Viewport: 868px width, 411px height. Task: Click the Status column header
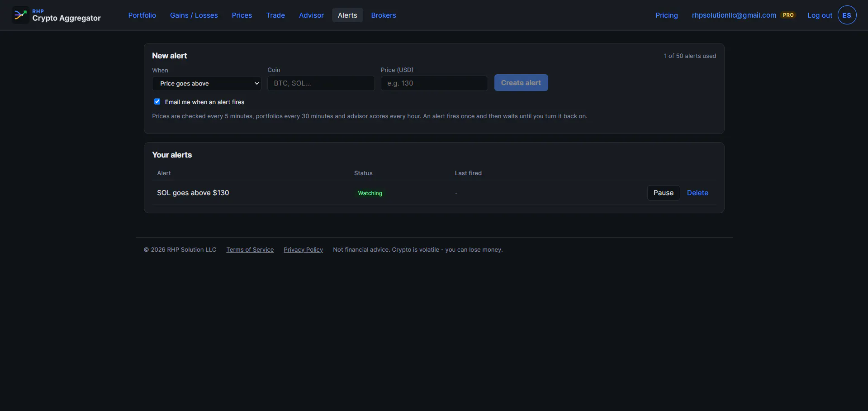click(x=363, y=173)
